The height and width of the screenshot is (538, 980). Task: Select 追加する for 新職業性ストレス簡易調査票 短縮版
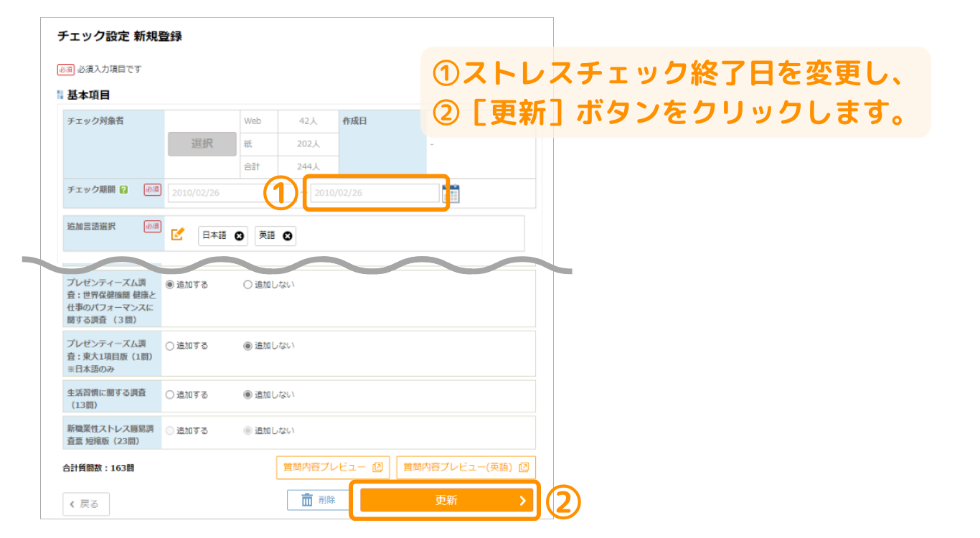170,431
